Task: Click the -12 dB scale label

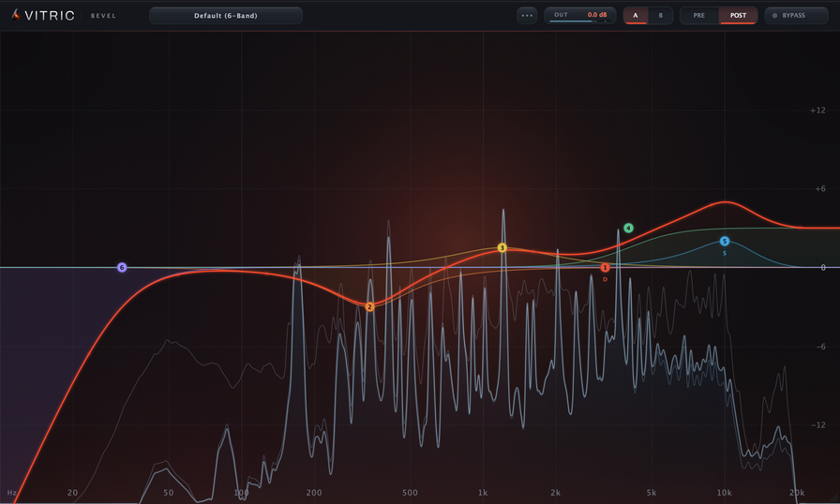Action: [818, 424]
